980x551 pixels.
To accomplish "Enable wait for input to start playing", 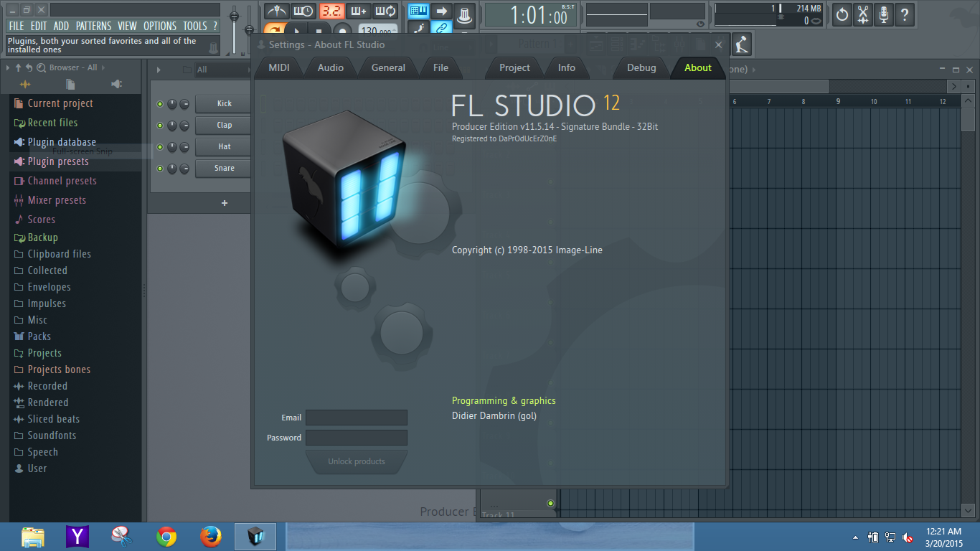I will 303,11.
